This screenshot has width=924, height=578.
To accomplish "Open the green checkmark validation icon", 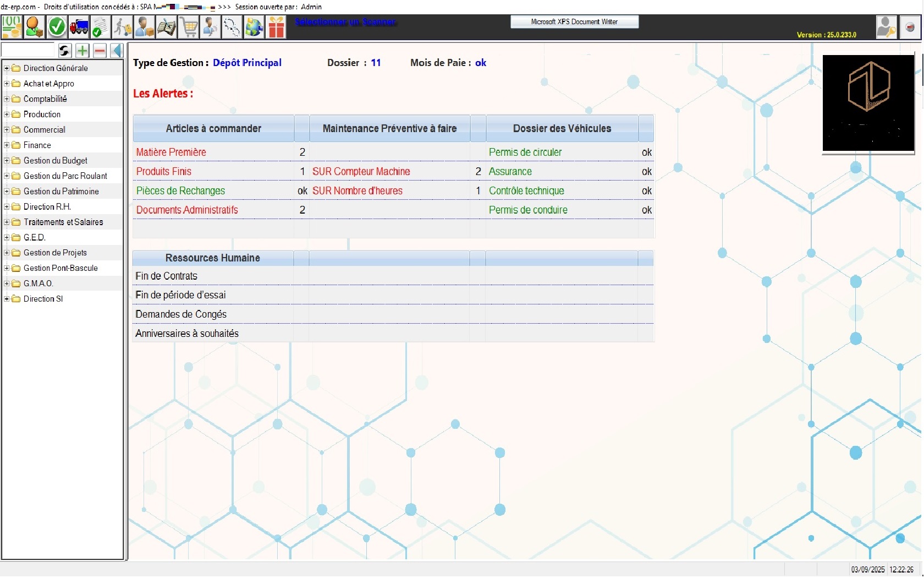I will 56,26.
